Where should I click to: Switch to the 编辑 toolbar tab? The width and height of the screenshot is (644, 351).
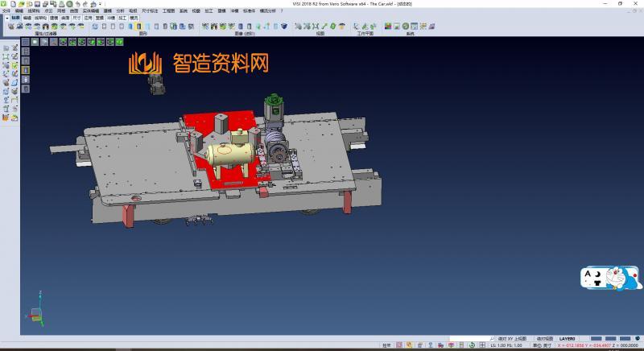[x=27, y=17]
